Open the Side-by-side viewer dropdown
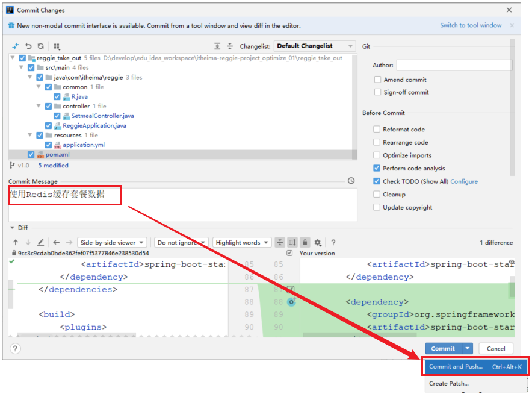Image resolution: width=532 pixels, height=394 pixels. [113, 242]
